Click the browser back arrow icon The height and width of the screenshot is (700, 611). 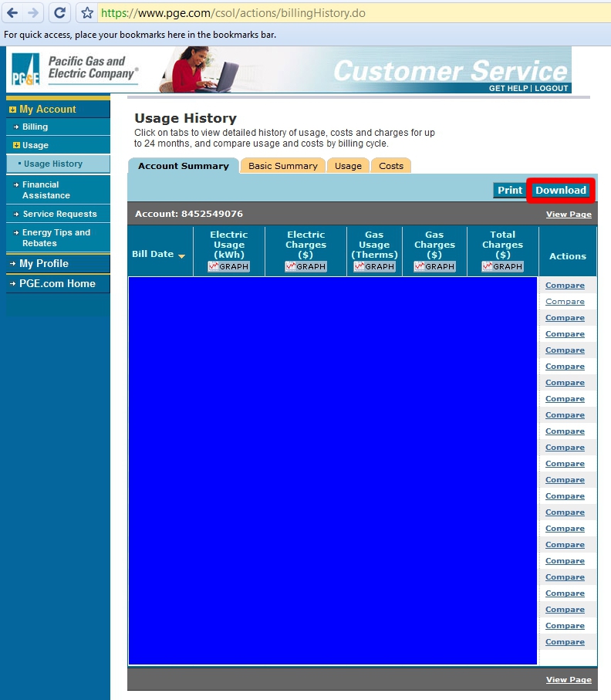pos(12,13)
